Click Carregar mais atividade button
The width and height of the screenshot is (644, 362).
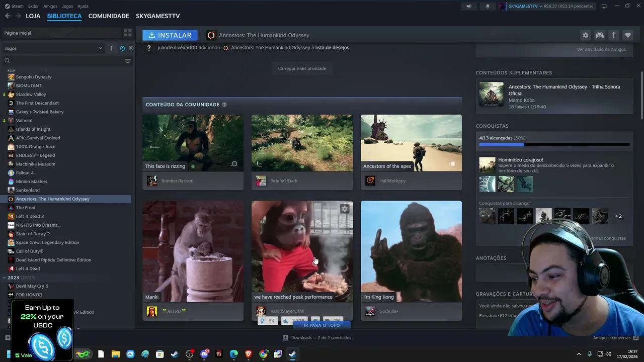click(302, 68)
